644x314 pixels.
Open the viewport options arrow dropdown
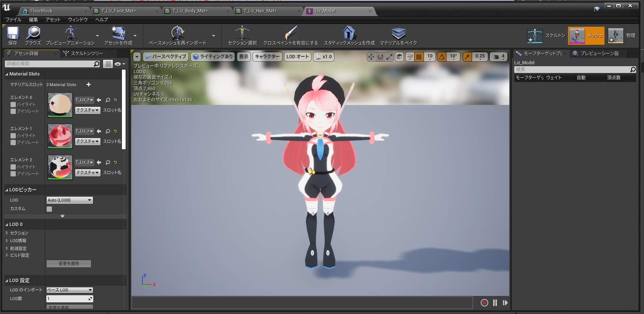[x=137, y=57]
